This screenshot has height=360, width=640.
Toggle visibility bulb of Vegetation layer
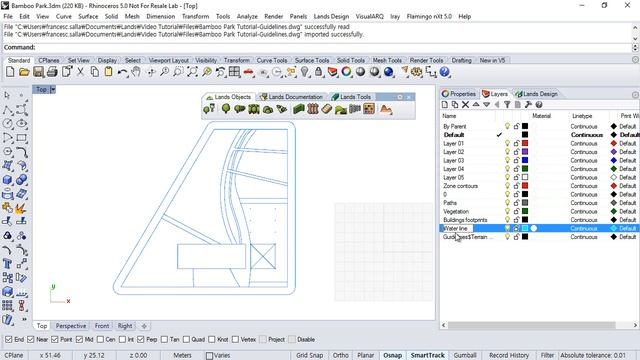point(507,211)
